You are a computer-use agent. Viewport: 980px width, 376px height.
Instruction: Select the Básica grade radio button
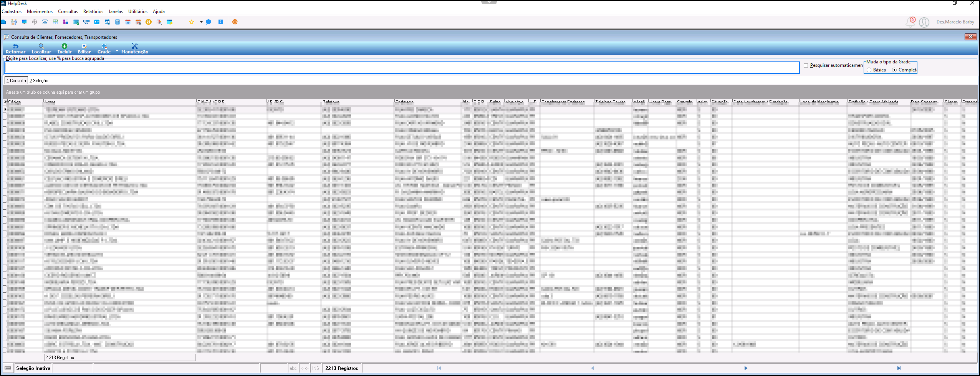[x=869, y=70]
